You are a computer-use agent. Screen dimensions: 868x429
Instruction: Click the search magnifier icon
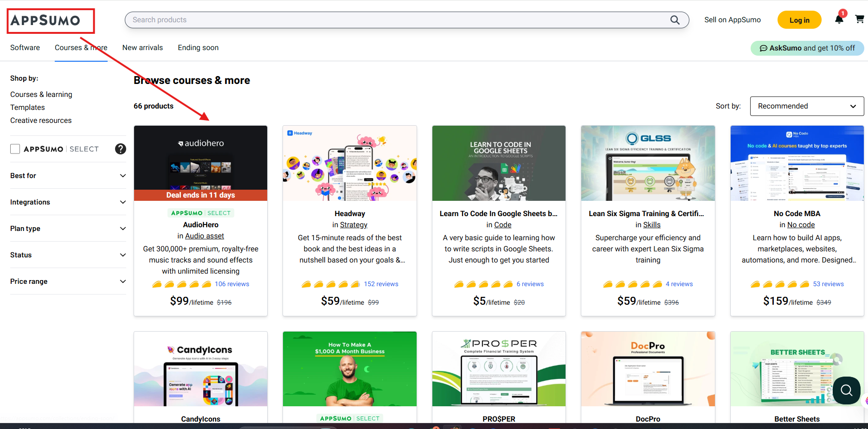pos(675,20)
